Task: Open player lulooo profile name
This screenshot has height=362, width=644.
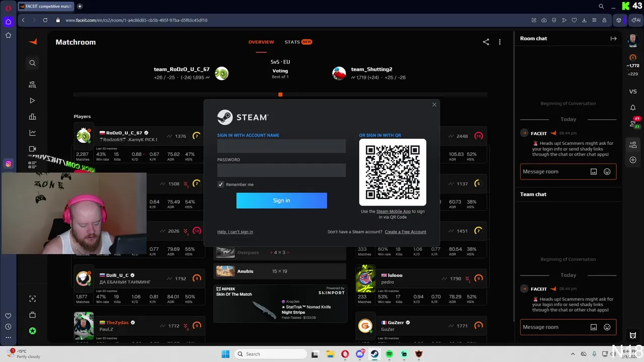Action: click(395, 275)
